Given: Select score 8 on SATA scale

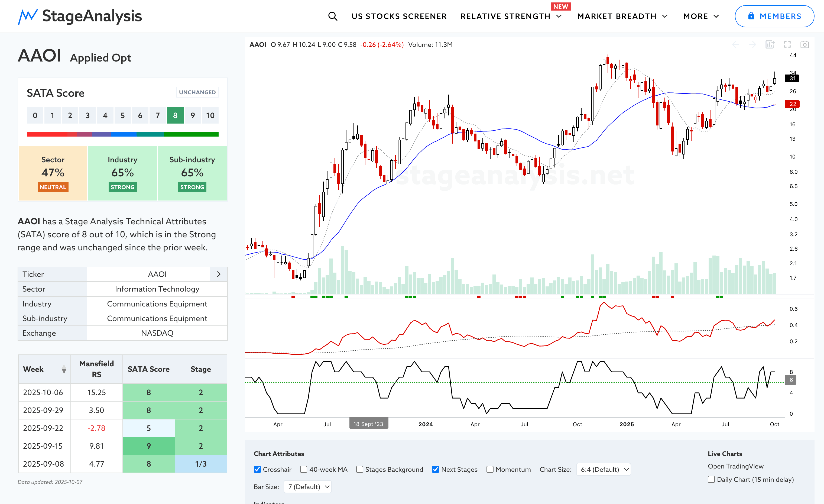Looking at the screenshot, I should click(175, 115).
